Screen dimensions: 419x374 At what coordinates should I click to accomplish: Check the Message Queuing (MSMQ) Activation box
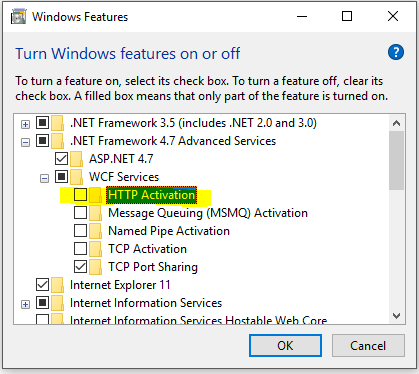(80, 213)
